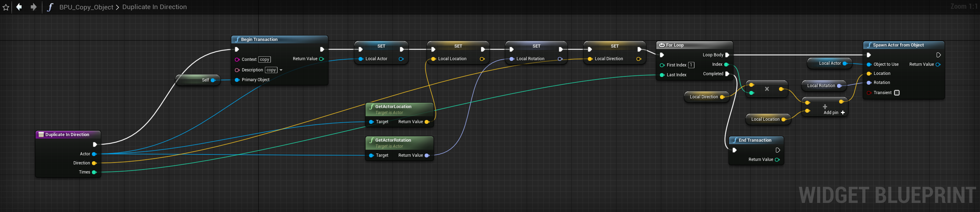The image size is (980, 212).
Task: Go forward with the right arrow
Action: pos(34,7)
